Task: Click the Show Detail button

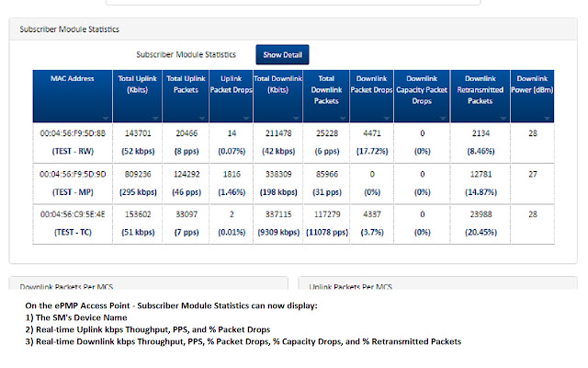Action: [x=282, y=55]
